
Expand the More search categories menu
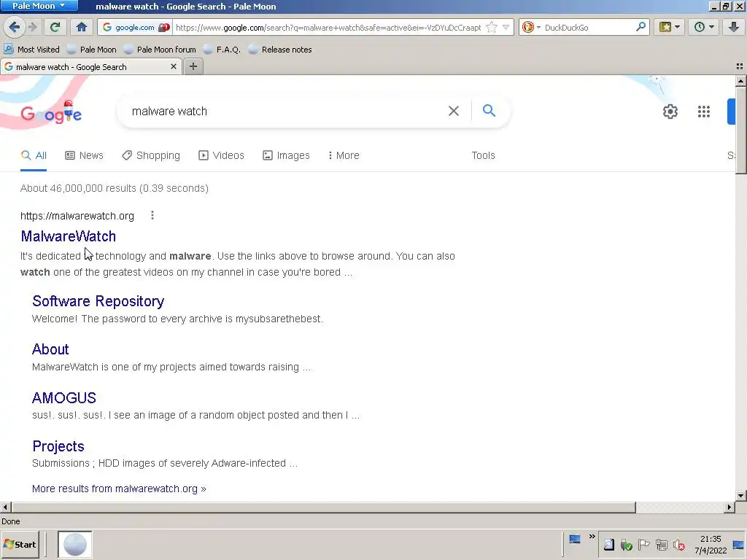[344, 155]
